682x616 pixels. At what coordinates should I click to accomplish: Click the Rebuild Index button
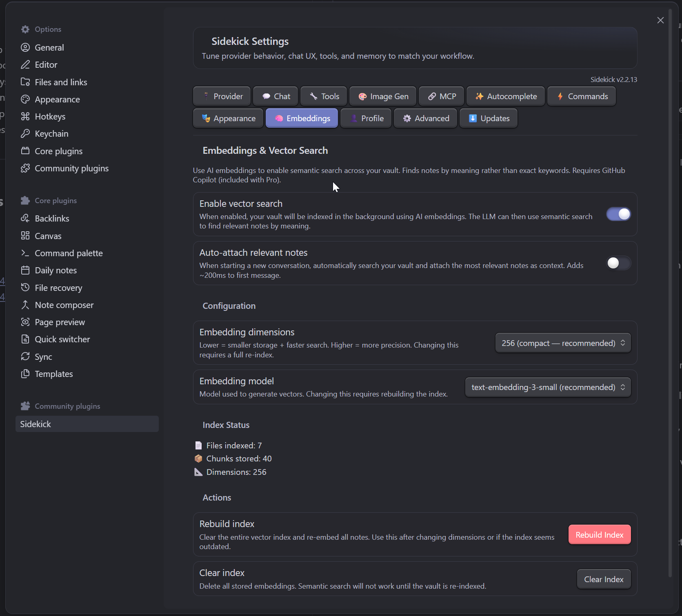pos(600,535)
